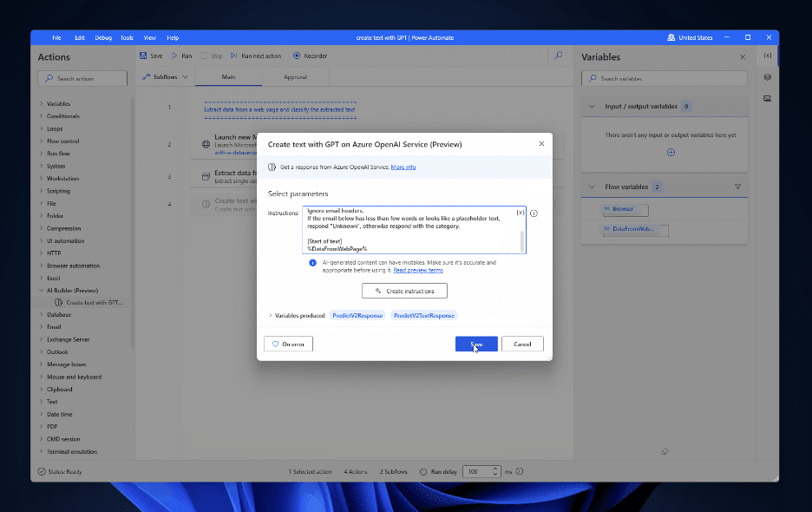This screenshot has height=512, width=812.
Task: Click the Instructions box scrollbar
Action: click(521, 241)
